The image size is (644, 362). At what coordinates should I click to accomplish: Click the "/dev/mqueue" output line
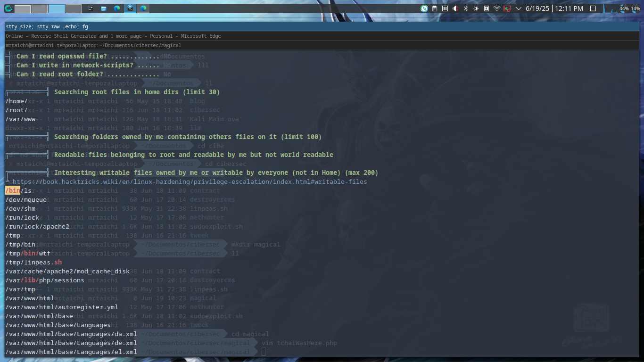click(26, 199)
